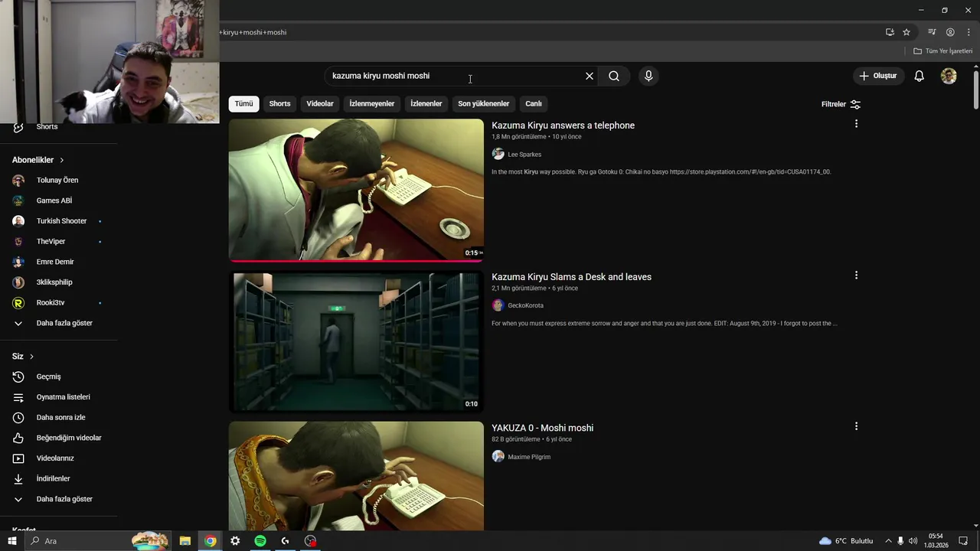Screen dimensions: 980x551
Task: Start voice search with microphone icon
Action: (648, 76)
